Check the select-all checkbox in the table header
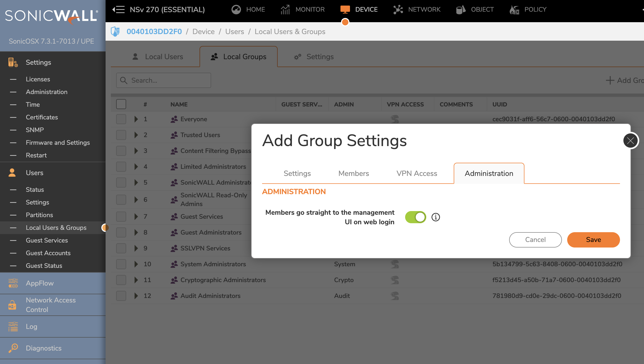The image size is (644, 364). [x=121, y=104]
